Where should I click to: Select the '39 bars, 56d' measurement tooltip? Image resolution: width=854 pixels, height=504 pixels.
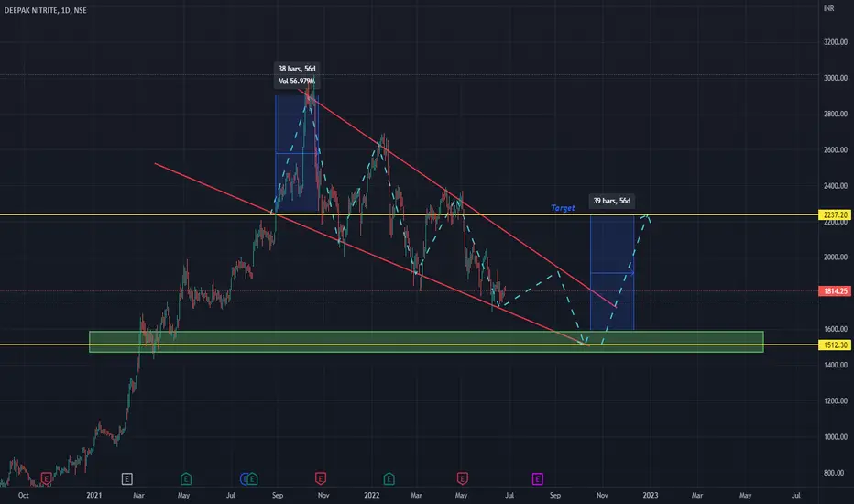pyautogui.click(x=611, y=201)
